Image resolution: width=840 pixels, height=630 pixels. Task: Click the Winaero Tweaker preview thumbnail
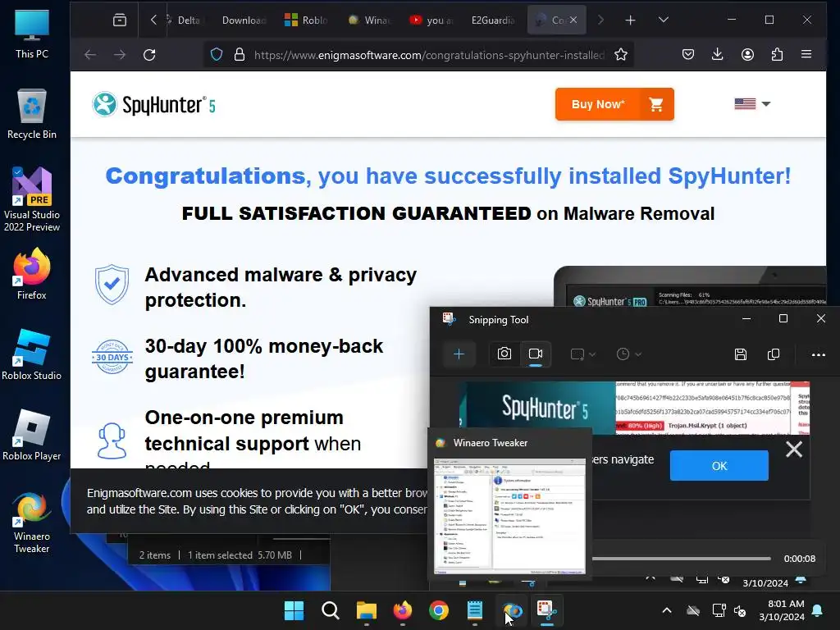point(509,517)
